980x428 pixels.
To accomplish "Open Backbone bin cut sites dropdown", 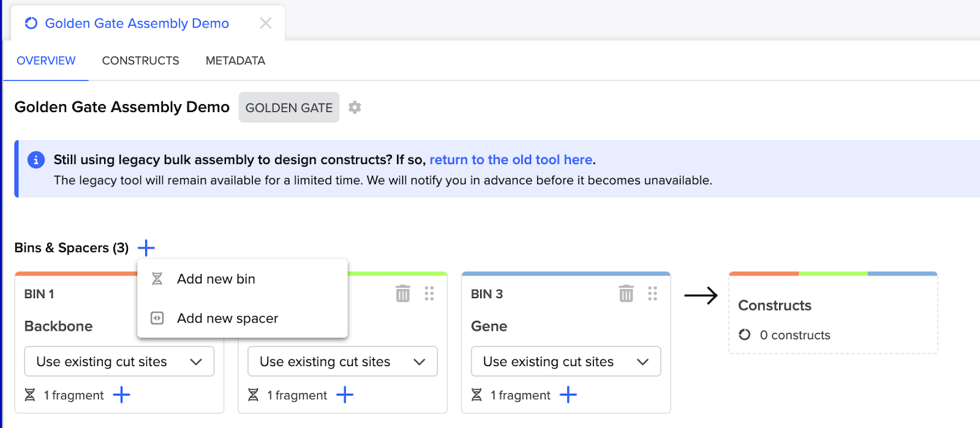I will tap(119, 362).
